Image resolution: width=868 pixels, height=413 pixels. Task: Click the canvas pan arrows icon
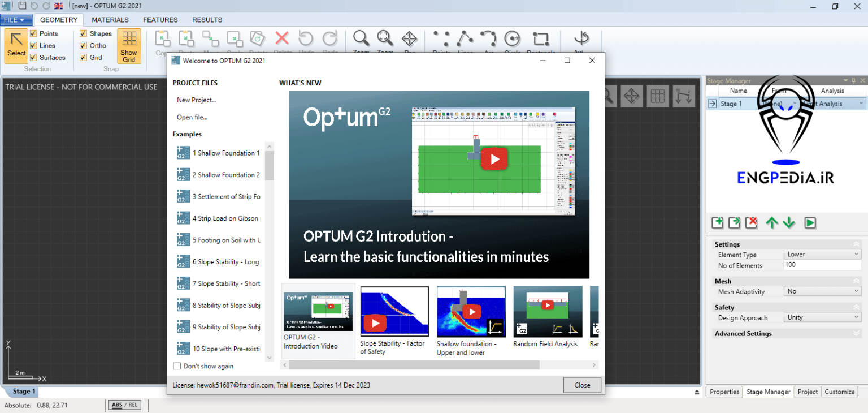[x=631, y=96]
